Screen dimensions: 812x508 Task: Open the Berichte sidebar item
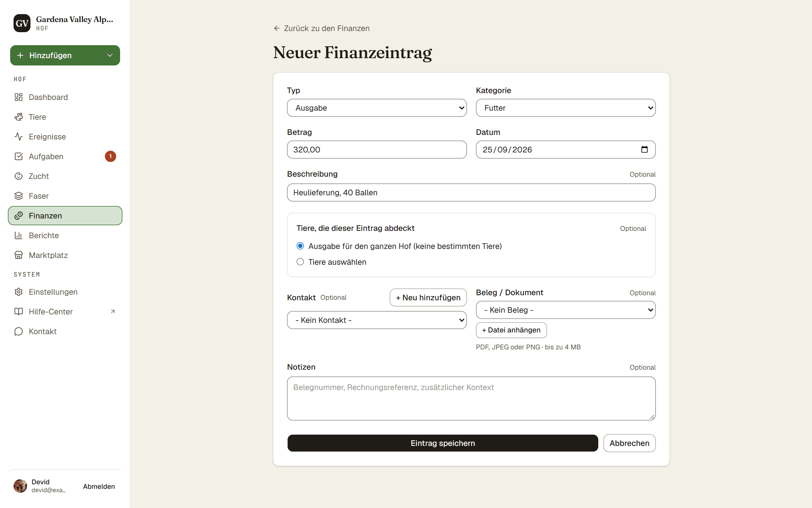[65, 236]
